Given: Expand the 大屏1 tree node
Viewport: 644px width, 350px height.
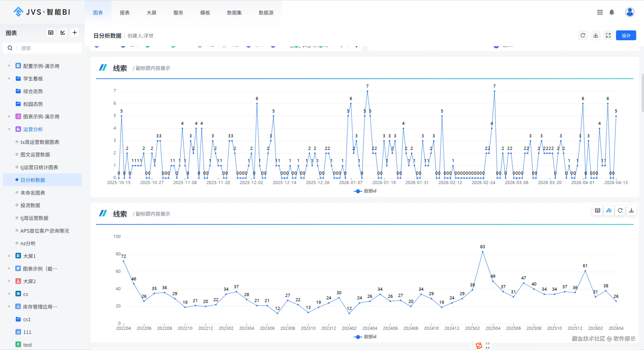Looking at the screenshot, I should tap(9, 256).
